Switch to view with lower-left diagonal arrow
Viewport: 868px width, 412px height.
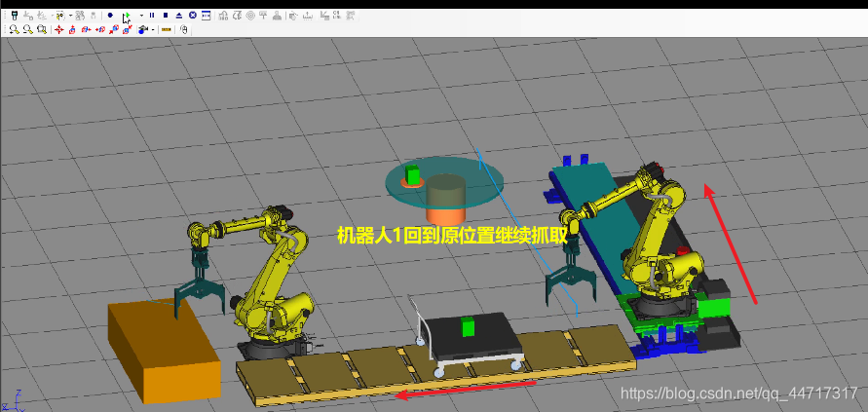coord(113,29)
